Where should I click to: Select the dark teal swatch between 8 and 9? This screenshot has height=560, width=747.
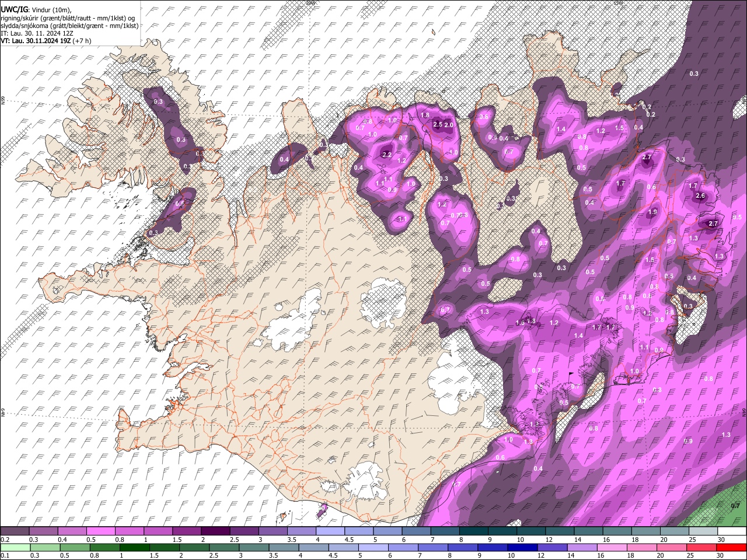[x=474, y=531]
